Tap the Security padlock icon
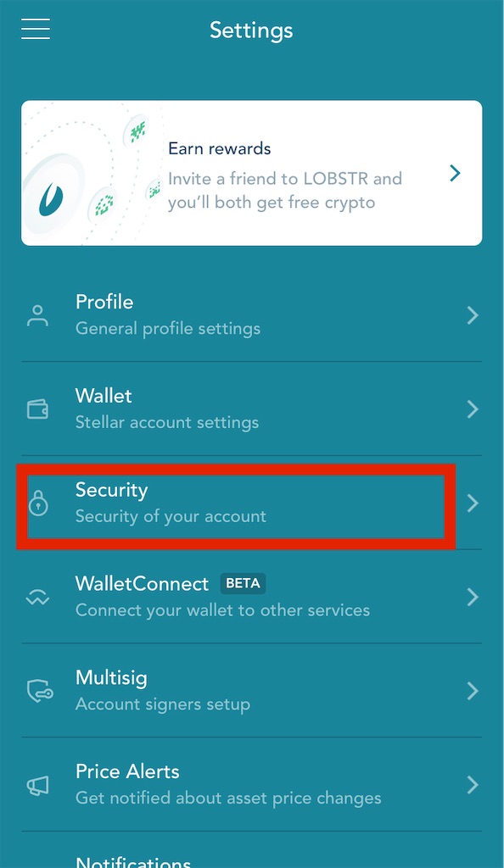The image size is (504, 868). [38, 504]
